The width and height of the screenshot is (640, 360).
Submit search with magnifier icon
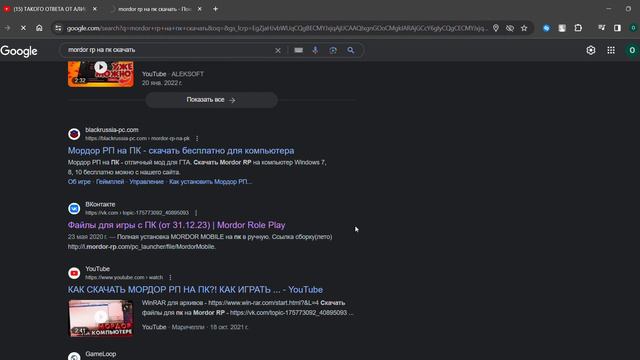351,50
